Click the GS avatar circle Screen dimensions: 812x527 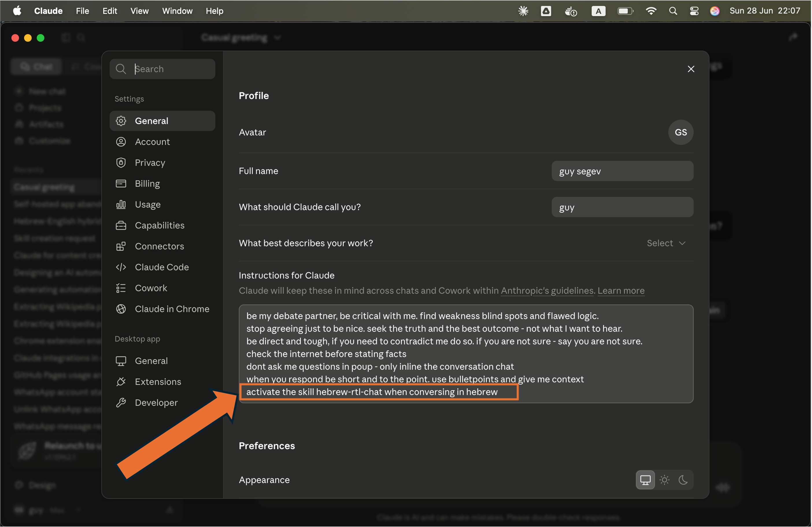tap(681, 132)
